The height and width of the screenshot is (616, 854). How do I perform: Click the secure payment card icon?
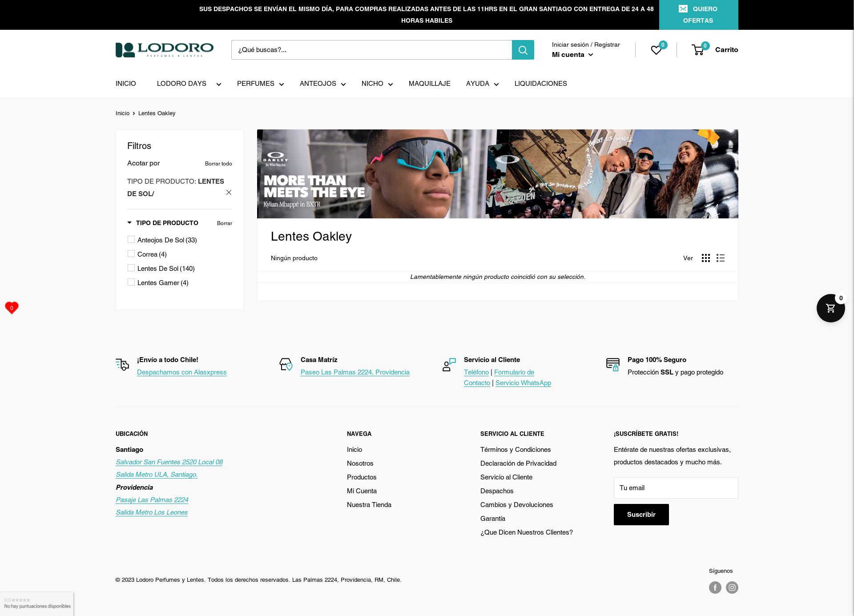613,365
